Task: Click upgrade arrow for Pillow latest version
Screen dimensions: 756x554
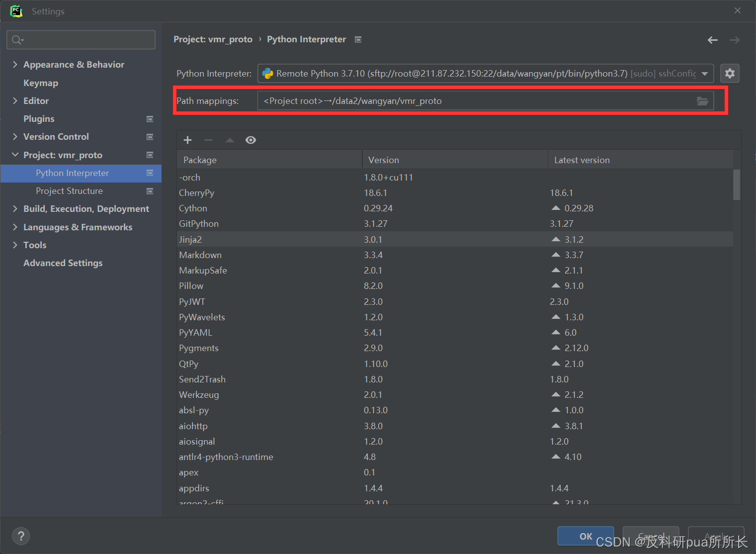Action: click(556, 285)
